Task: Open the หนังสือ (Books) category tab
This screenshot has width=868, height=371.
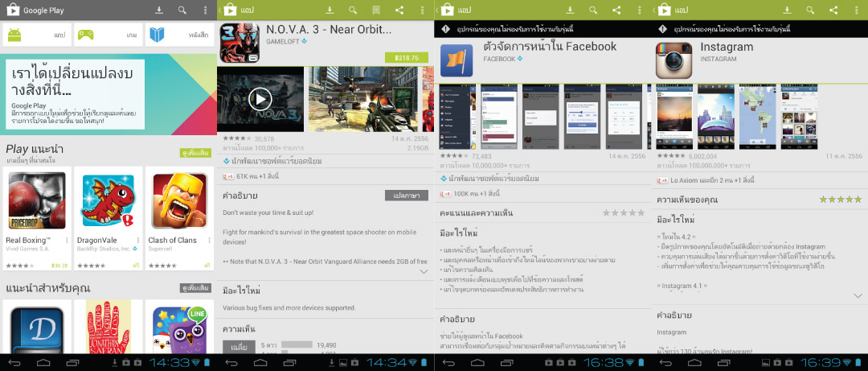Action: coord(179,35)
